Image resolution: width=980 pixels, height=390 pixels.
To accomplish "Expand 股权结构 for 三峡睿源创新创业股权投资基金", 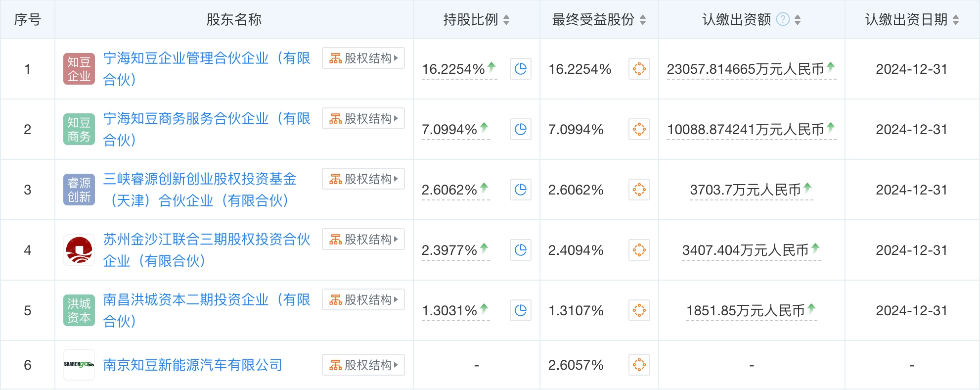I will pos(363,179).
